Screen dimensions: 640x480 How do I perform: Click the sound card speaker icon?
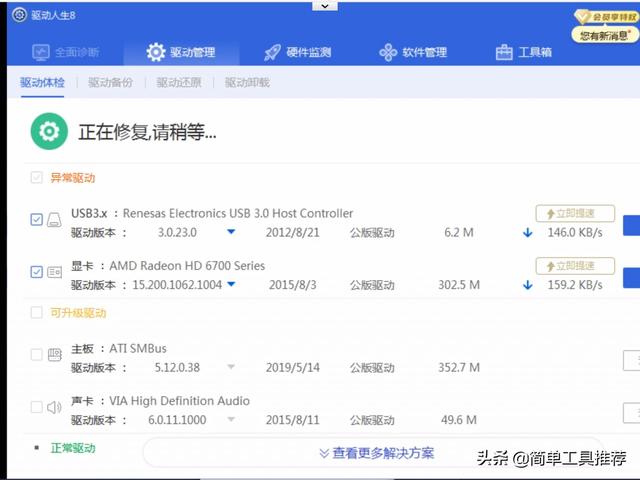coord(54,407)
